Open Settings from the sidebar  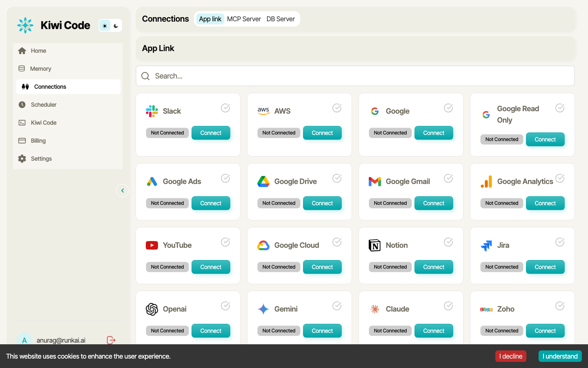pyautogui.click(x=68, y=159)
